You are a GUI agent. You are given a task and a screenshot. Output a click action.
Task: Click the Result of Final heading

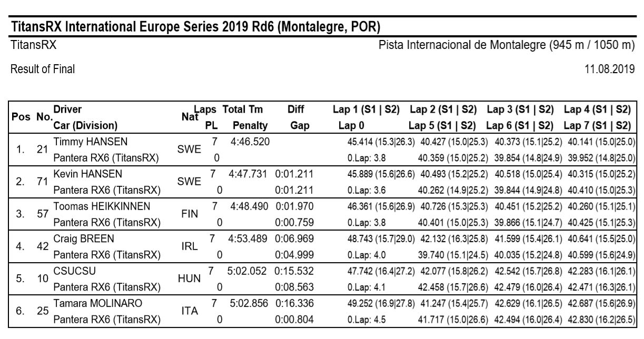[43, 69]
